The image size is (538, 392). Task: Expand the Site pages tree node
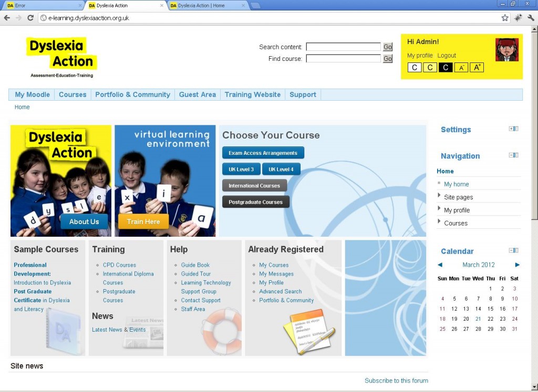point(439,196)
